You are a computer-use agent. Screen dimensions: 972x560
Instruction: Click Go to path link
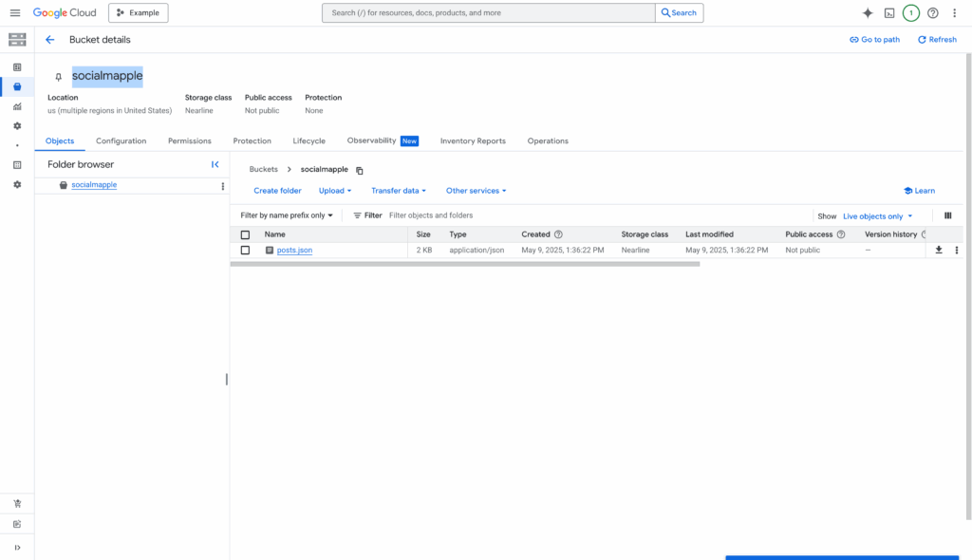[x=874, y=40]
